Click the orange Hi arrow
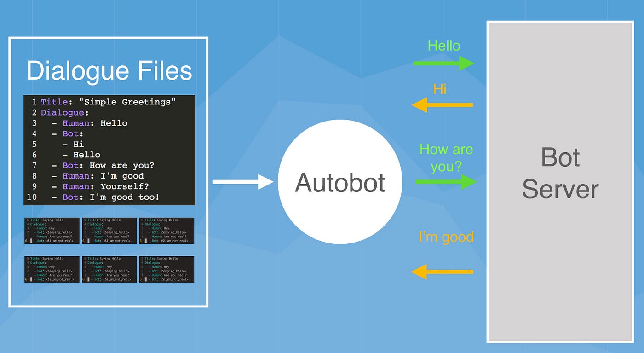The image size is (644, 353). coord(442,105)
